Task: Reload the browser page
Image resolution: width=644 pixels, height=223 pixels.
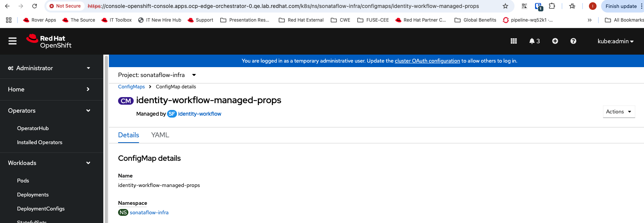Action: coord(35,6)
